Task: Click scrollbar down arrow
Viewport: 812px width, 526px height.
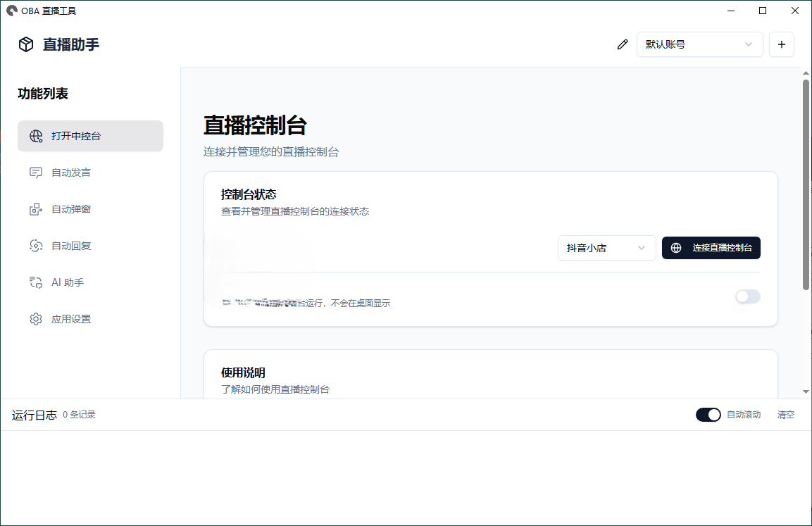Action: pos(806,392)
